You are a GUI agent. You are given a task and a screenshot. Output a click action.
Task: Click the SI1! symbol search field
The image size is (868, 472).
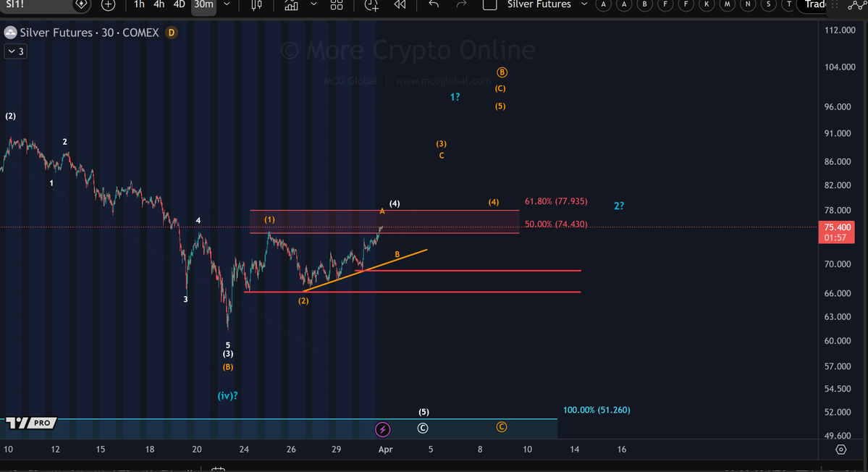pos(36,5)
